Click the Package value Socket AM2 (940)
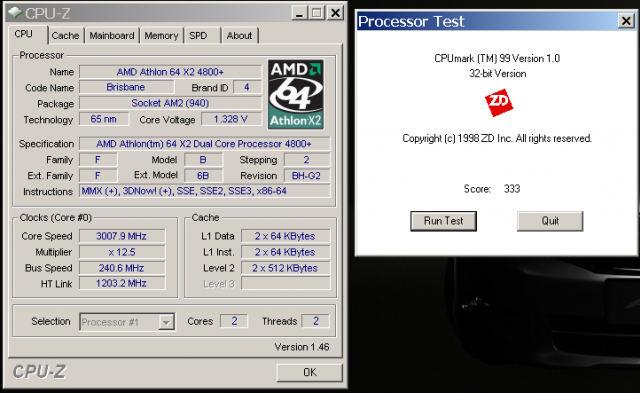The width and height of the screenshot is (640, 393). coord(170,103)
